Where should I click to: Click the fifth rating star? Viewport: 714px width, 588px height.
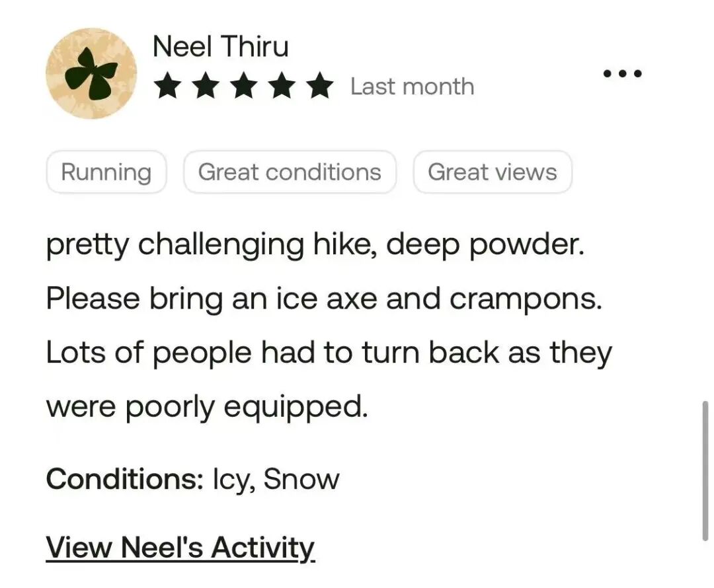[x=321, y=87]
